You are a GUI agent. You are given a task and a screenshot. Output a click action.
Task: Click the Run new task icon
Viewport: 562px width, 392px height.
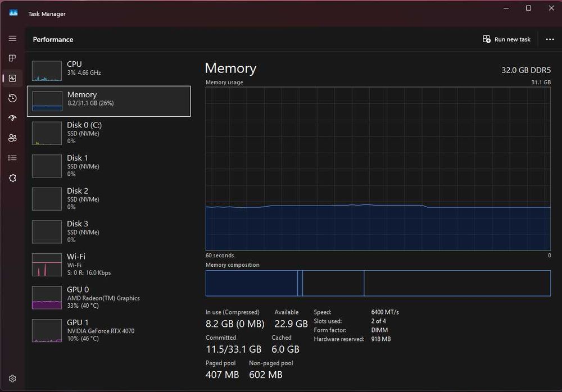coord(486,39)
